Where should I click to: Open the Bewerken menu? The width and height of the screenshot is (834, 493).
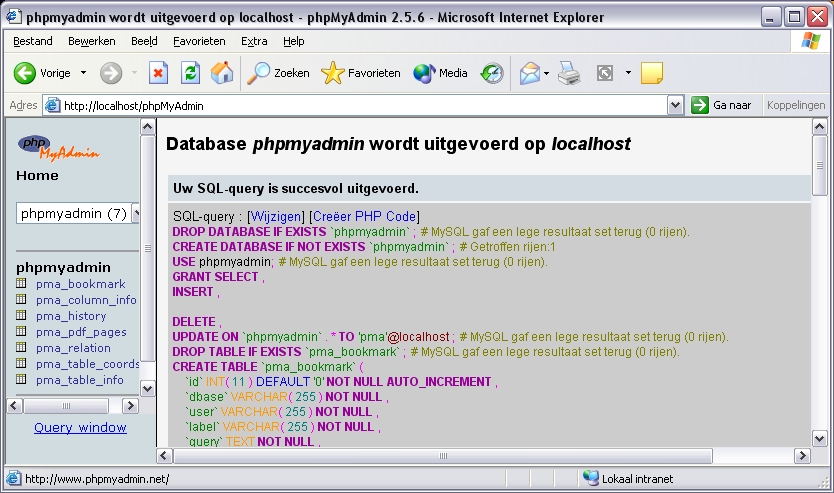coord(91,41)
